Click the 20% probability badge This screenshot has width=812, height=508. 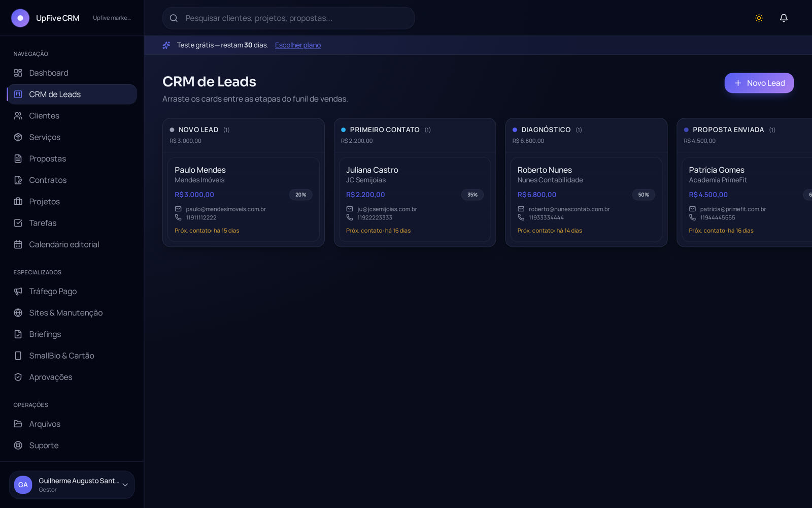pos(301,195)
